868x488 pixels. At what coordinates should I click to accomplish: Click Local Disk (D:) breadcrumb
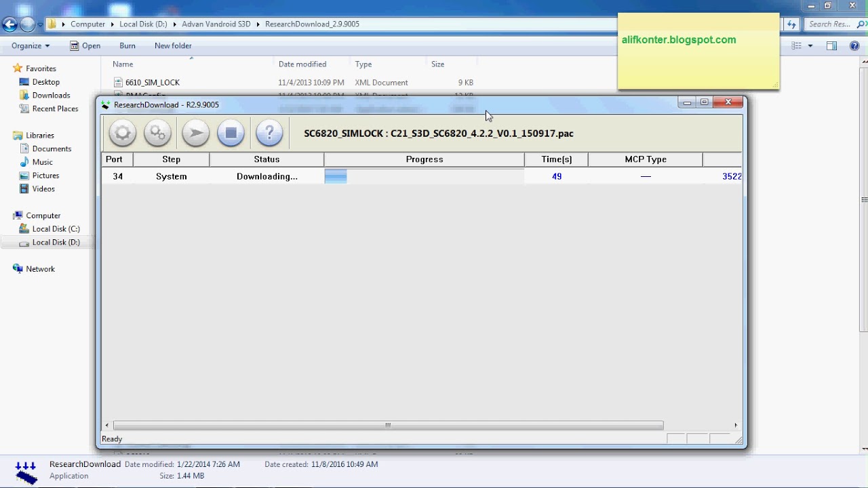(143, 24)
